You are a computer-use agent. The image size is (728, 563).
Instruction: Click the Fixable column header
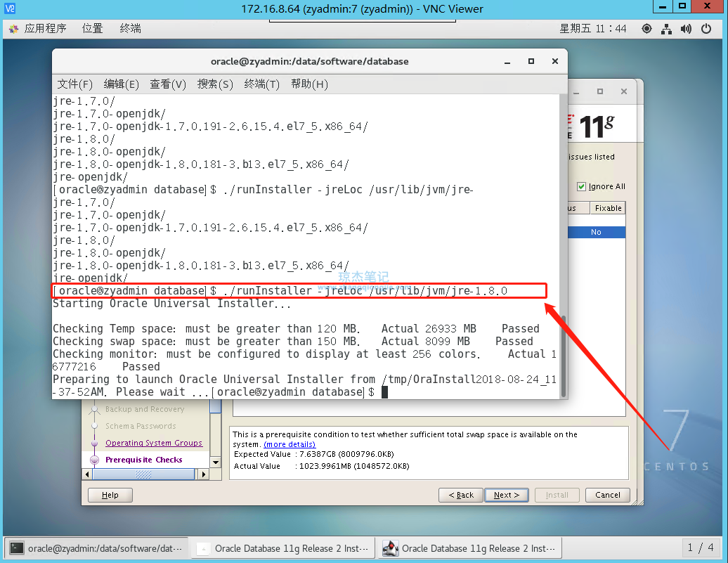(x=608, y=208)
